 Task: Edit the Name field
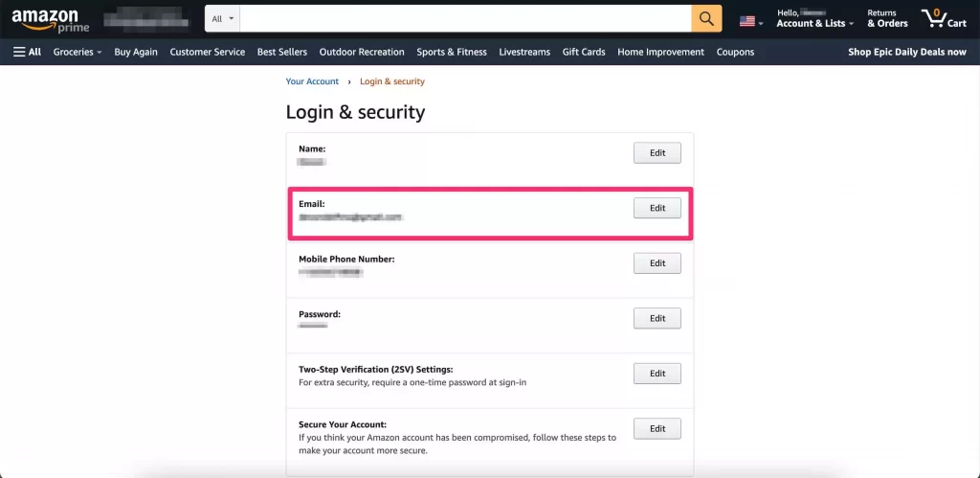pos(657,153)
